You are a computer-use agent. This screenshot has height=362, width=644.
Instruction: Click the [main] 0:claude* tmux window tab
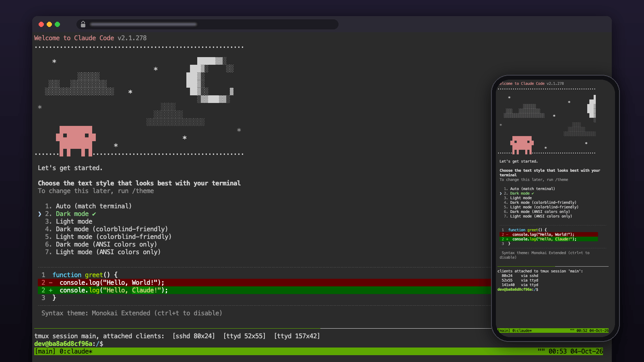coord(63,351)
